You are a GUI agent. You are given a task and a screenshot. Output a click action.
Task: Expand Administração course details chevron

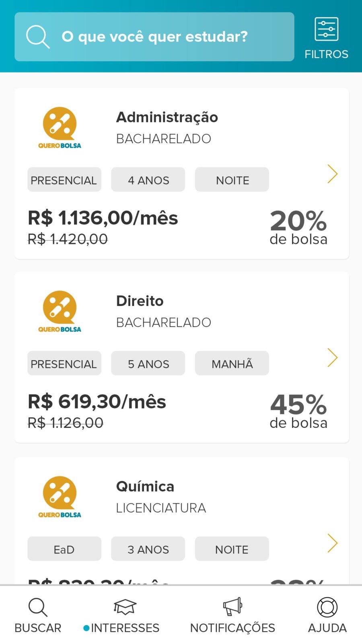tap(332, 174)
